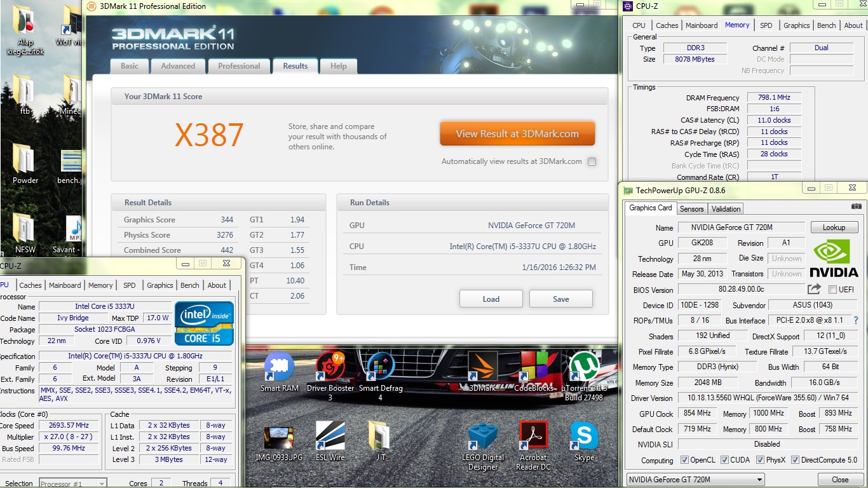Image resolution: width=868 pixels, height=488 pixels.
Task: Expand GPU selection dropdown in GPU-Z
Action: pyautogui.click(x=695, y=480)
